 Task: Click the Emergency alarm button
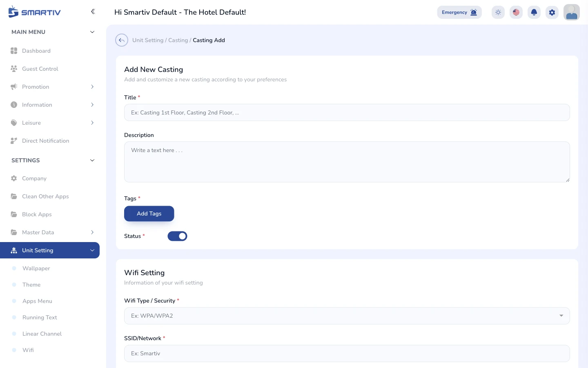pos(459,12)
